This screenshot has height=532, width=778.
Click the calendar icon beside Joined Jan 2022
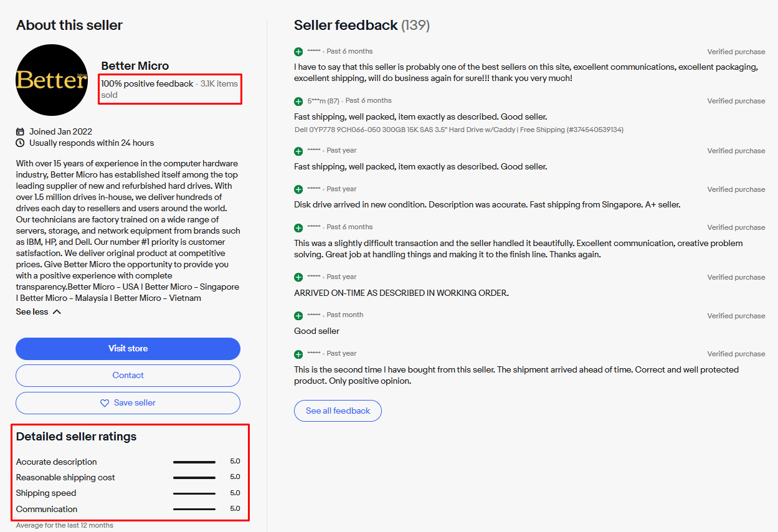point(21,131)
